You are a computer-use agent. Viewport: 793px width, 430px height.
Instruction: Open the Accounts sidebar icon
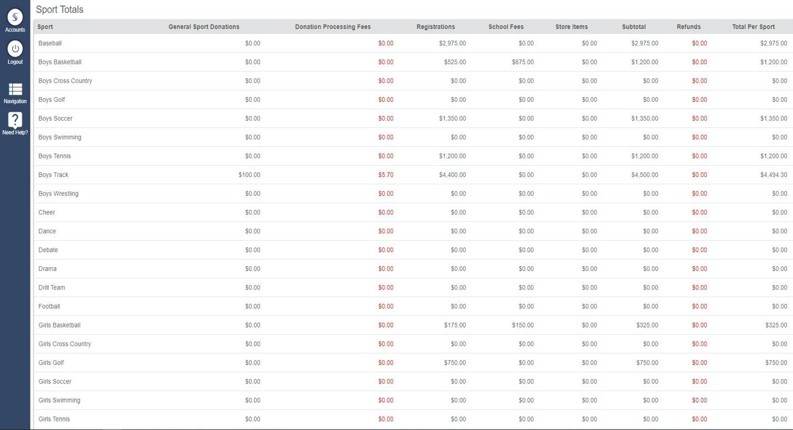point(15,18)
